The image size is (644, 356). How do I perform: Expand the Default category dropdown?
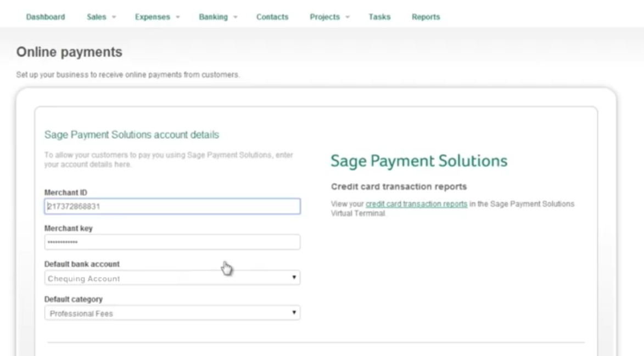(x=172, y=313)
